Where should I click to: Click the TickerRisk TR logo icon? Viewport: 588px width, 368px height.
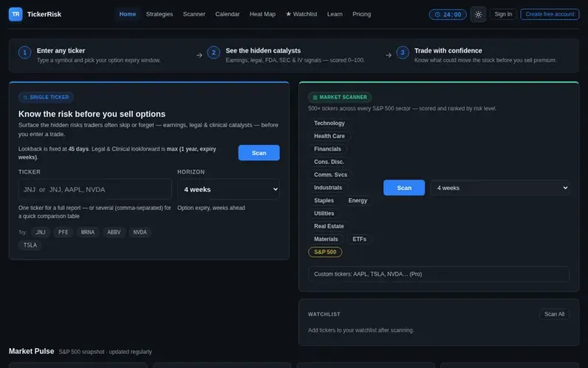pos(16,14)
